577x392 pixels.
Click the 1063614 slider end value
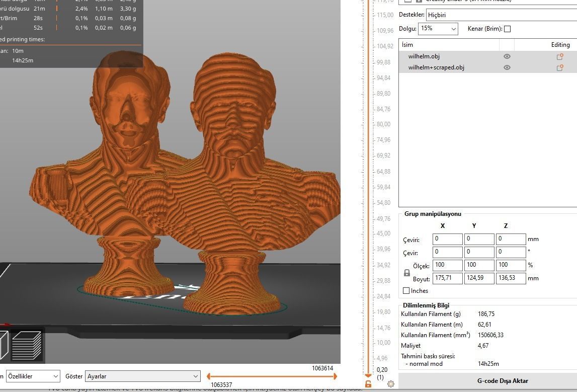pos(322,368)
